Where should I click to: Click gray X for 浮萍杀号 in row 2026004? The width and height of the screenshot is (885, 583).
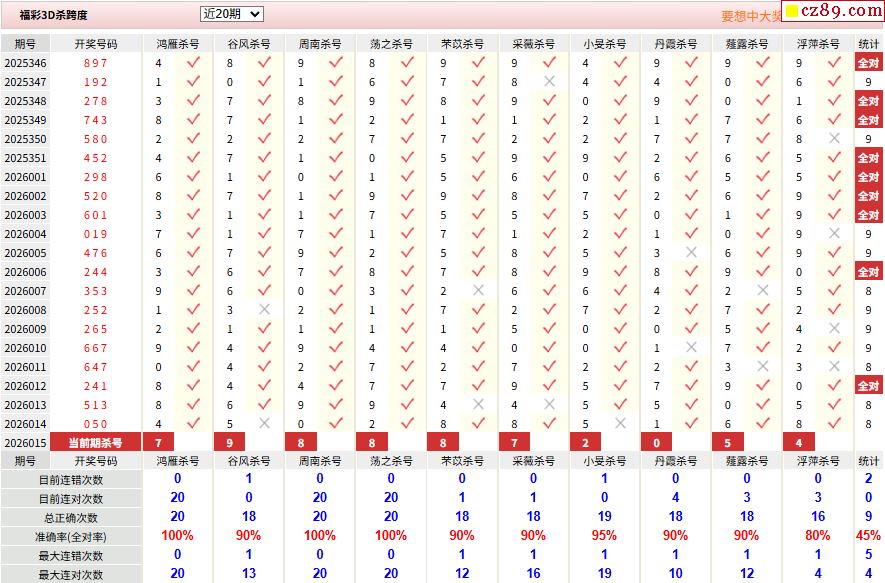(x=834, y=233)
